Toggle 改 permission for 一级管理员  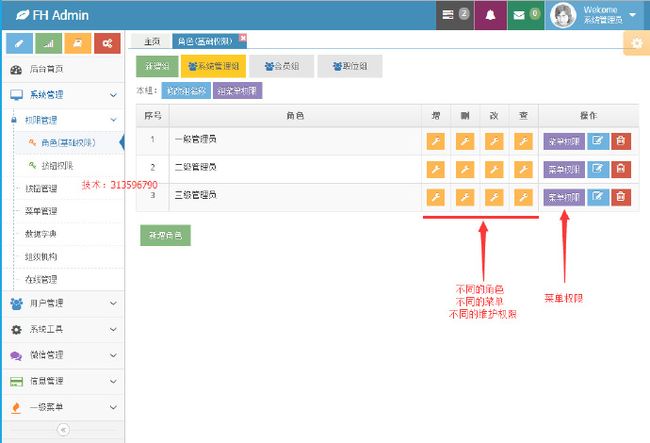[x=494, y=141]
